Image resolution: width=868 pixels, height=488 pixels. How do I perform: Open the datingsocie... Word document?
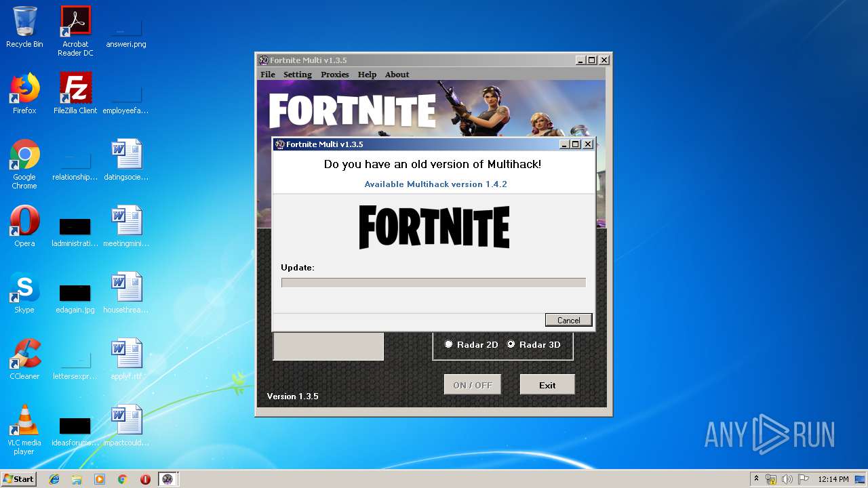tap(126, 160)
